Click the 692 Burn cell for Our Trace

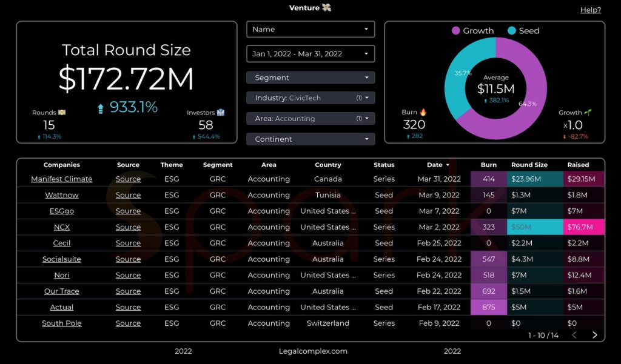(489, 291)
